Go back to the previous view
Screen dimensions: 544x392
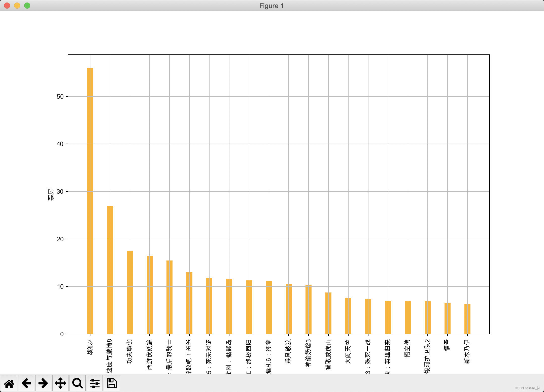pos(26,383)
